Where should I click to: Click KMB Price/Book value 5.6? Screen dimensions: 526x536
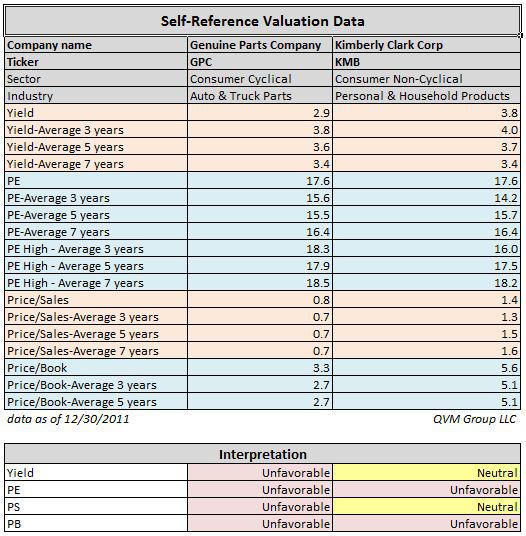[427, 368]
